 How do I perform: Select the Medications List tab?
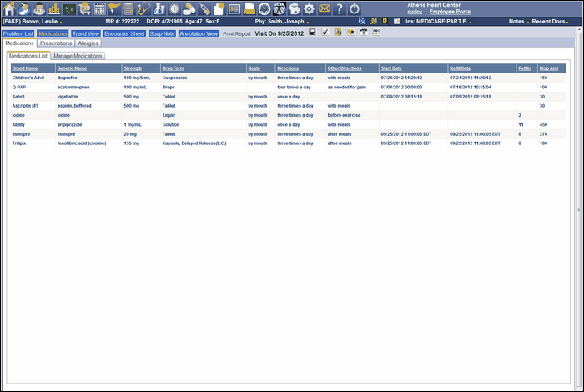tap(28, 56)
